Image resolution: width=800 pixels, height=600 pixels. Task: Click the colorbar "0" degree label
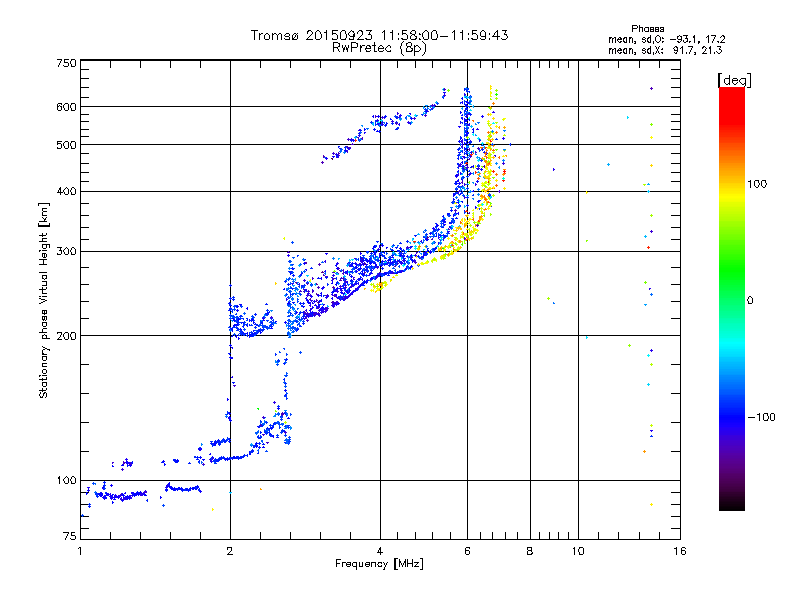[750, 300]
